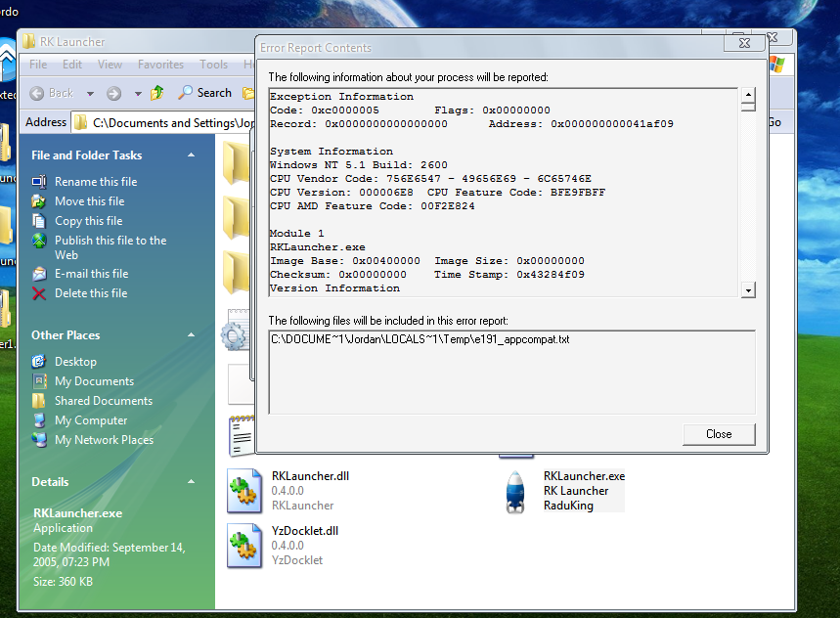Screen dimensions: 840x618
Task: Click the RKLauncher.dll file name label
Action: point(310,476)
